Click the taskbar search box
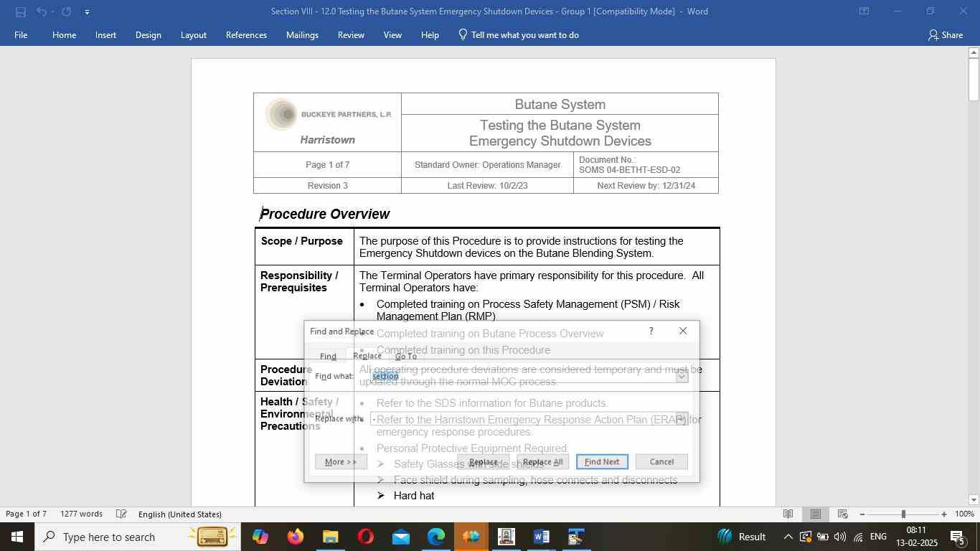The width and height of the screenshot is (980, 551). [x=136, y=537]
